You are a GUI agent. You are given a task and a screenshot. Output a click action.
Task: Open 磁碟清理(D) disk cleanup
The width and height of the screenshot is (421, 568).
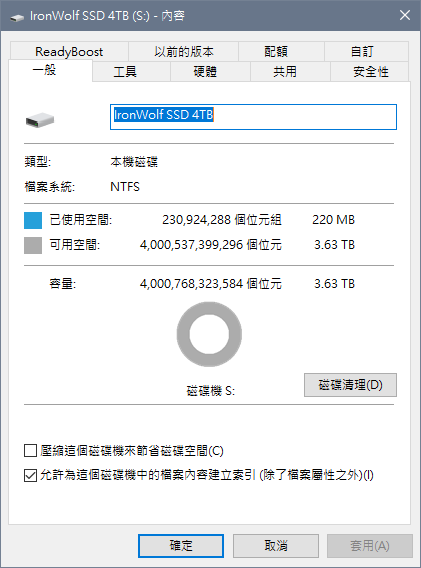pyautogui.click(x=350, y=385)
